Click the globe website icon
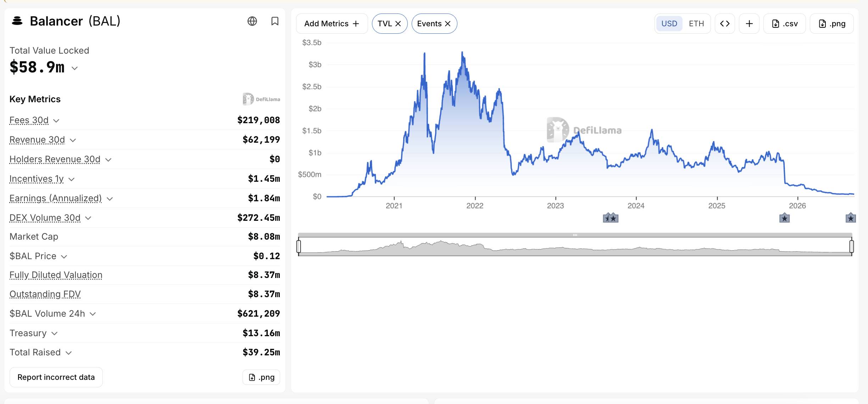Image resolution: width=868 pixels, height=404 pixels. (252, 21)
